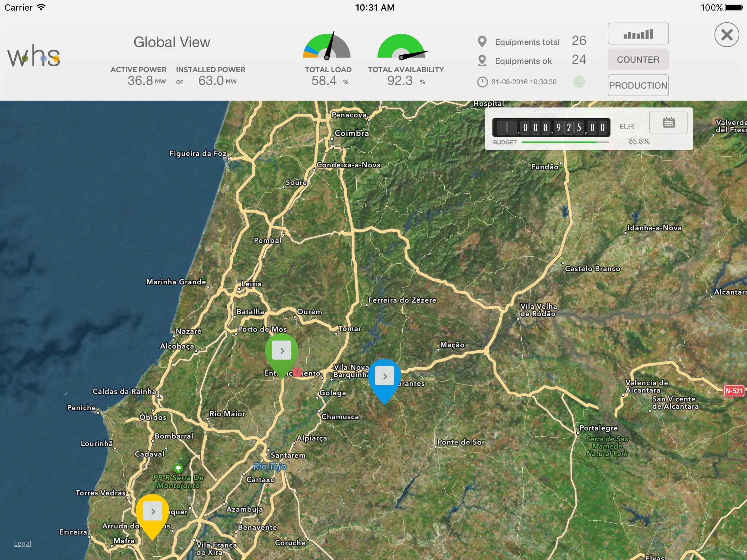
Task: Expand the blue map pin chevron
Action: click(x=384, y=376)
